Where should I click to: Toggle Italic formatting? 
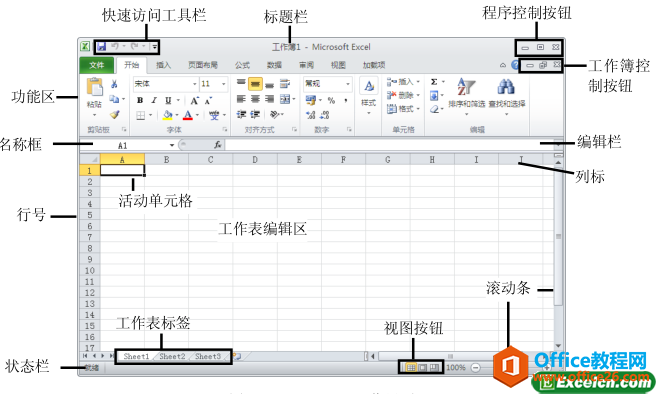[154, 100]
